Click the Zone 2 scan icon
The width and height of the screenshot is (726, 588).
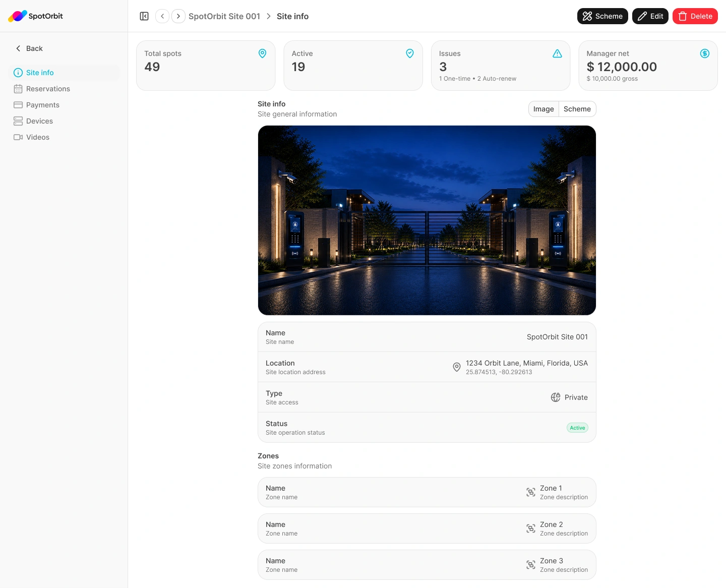[x=531, y=528]
